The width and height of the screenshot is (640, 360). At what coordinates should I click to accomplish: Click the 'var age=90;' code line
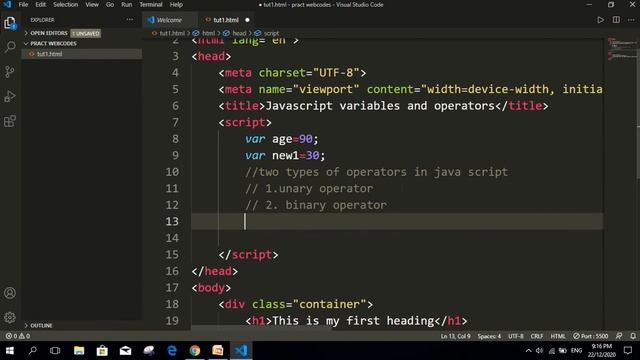pos(282,139)
